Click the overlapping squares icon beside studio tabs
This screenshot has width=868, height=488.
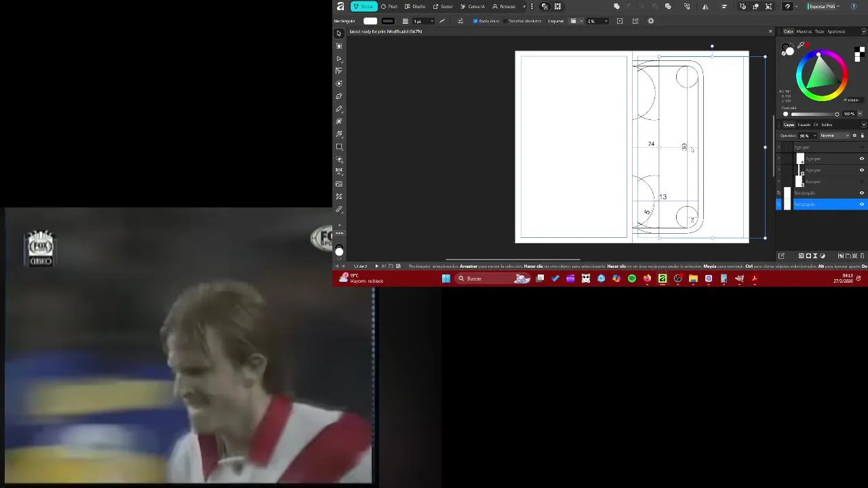[x=545, y=6]
